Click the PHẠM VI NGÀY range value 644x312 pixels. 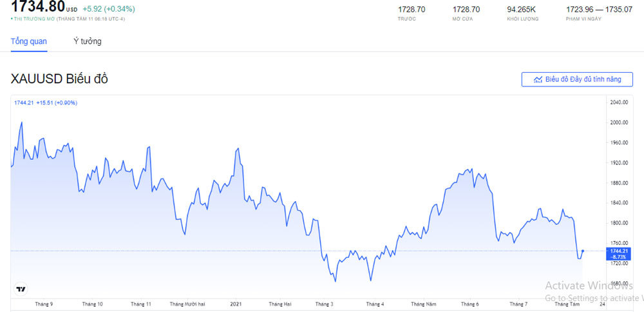(589, 10)
